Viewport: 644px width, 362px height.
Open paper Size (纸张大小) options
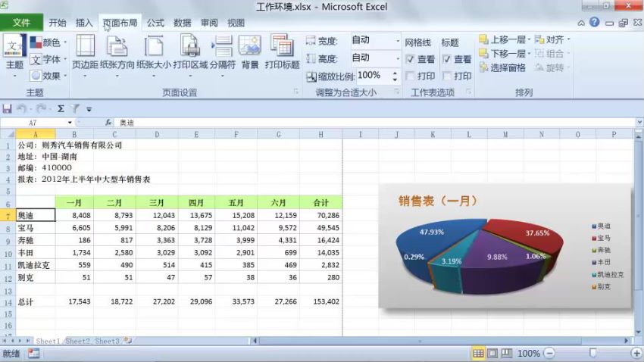click(154, 56)
